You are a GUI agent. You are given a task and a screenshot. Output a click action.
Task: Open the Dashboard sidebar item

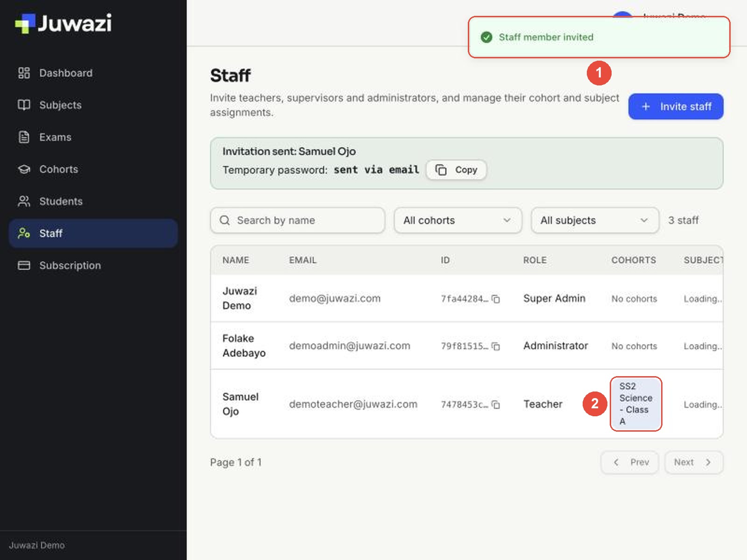pos(93,73)
